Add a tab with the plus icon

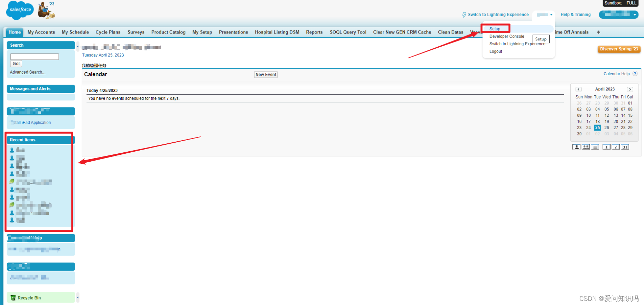(x=598, y=32)
